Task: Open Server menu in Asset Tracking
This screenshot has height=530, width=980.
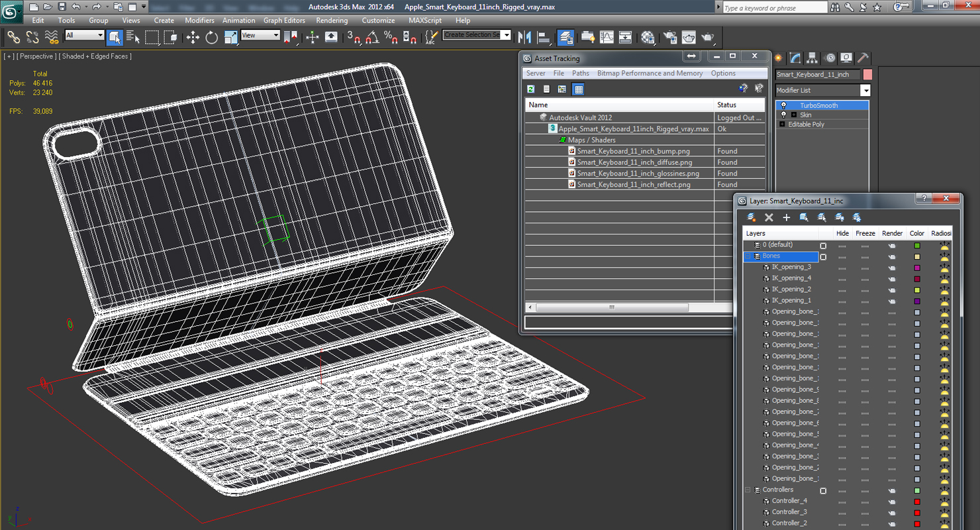Action: 536,74
